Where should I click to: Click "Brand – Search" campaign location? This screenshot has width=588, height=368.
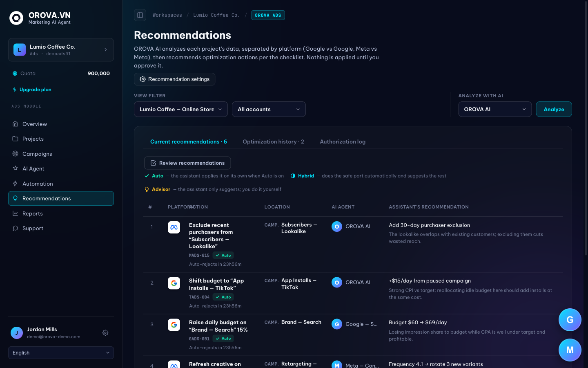[301, 322]
